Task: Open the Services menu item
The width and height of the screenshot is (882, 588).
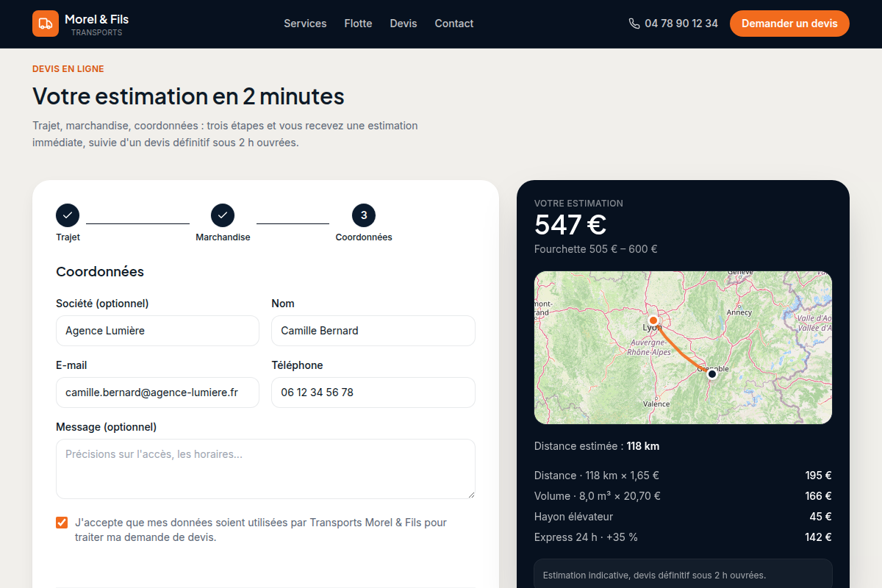Action: [x=305, y=24]
